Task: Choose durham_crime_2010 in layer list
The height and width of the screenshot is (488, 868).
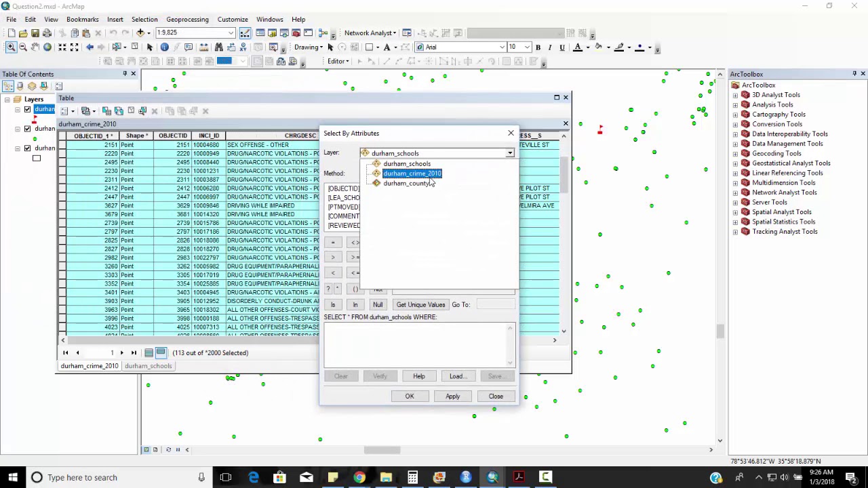Action: coord(412,174)
